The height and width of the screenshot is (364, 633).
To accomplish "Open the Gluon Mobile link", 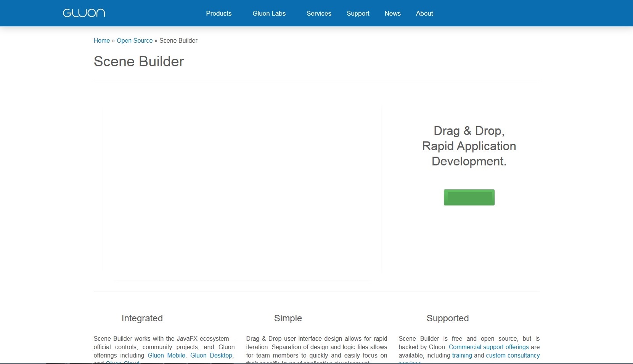I will (x=166, y=355).
